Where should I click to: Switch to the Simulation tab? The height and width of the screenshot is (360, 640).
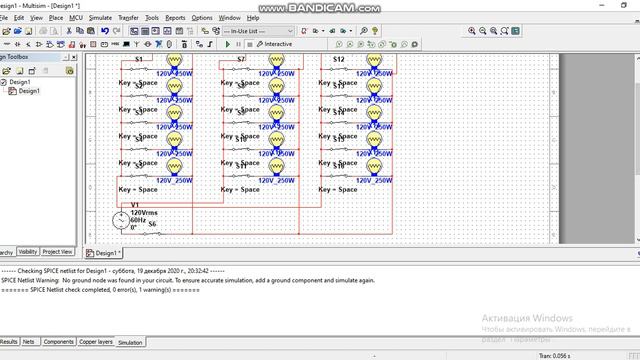[x=130, y=342]
